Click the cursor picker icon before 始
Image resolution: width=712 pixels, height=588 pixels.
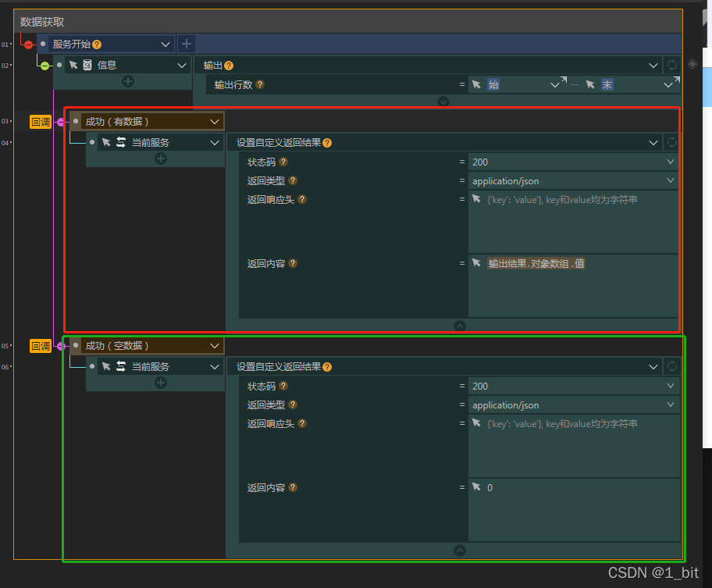point(476,84)
